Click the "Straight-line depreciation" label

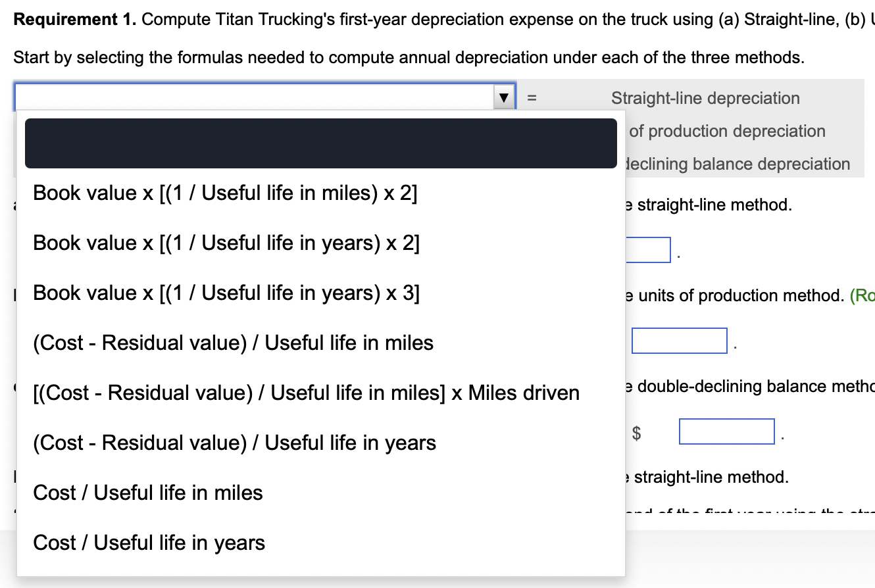(x=705, y=99)
